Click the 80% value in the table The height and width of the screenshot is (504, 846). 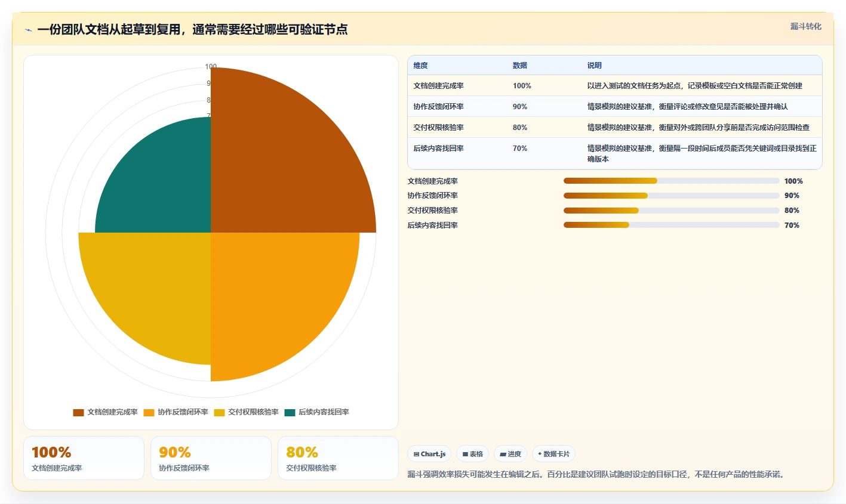[520, 128]
